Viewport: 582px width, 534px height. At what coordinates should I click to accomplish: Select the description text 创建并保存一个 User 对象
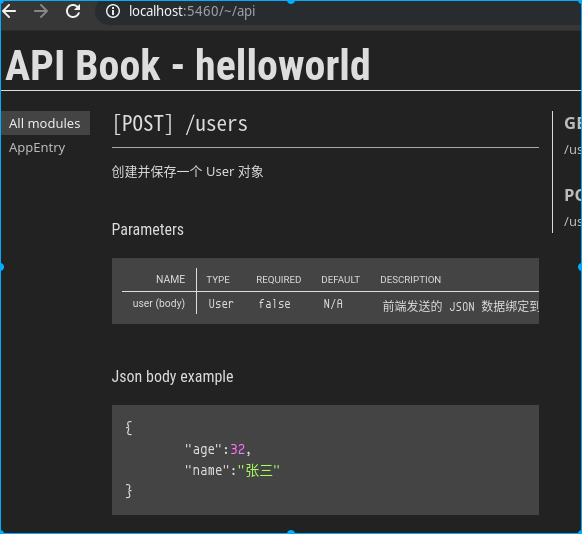pyautogui.click(x=187, y=172)
